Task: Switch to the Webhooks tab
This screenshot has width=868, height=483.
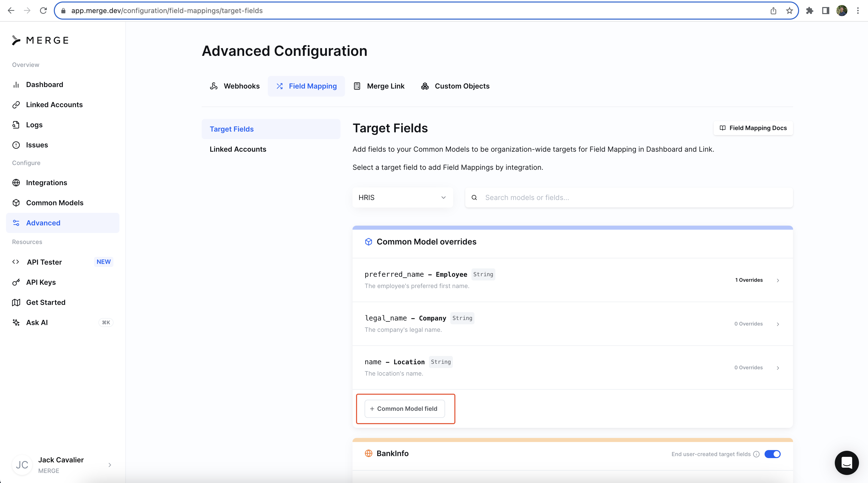Action: point(235,86)
